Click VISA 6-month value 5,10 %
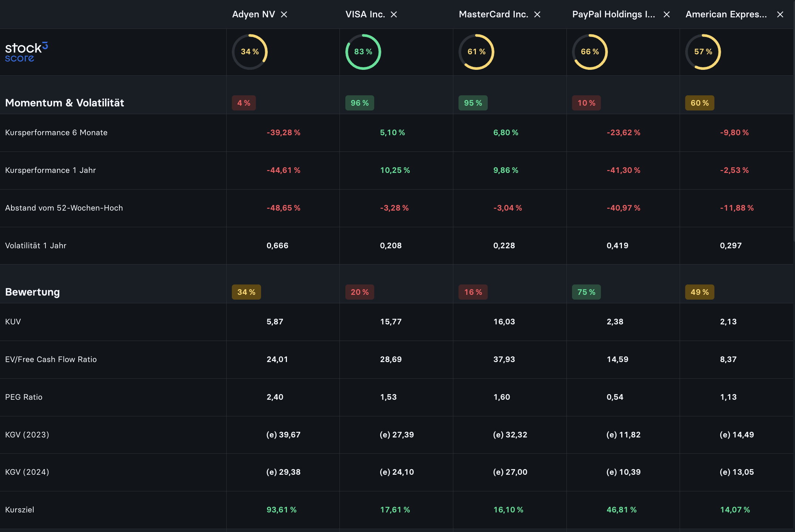The width and height of the screenshot is (795, 532). pyautogui.click(x=393, y=133)
